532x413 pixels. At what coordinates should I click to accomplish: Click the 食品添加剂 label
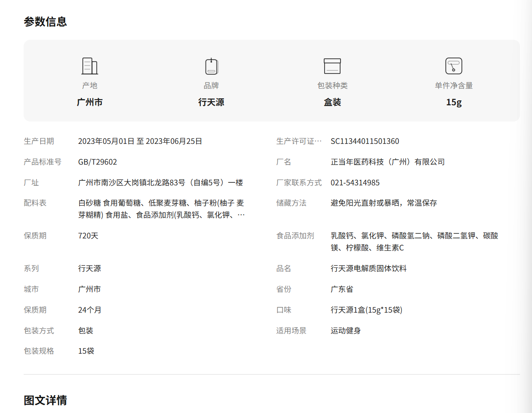point(295,236)
